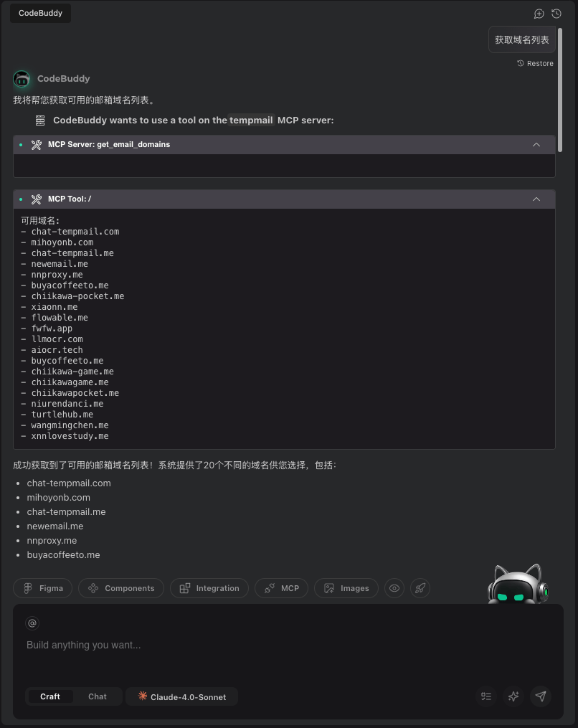578x728 pixels.
Task: Click the chat vertical scrollbar
Action: click(x=560, y=90)
